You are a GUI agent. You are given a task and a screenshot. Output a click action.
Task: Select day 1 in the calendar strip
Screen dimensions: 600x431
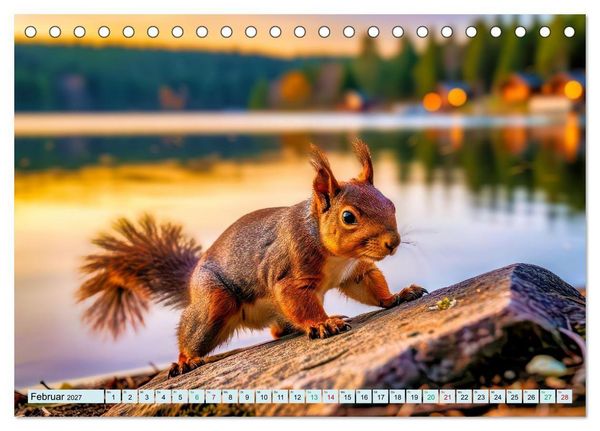coord(113,397)
